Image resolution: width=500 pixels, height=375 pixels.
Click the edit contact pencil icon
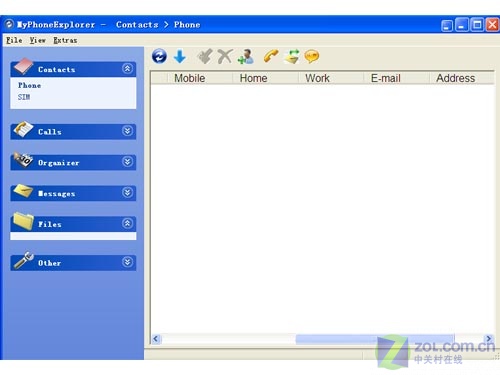205,56
